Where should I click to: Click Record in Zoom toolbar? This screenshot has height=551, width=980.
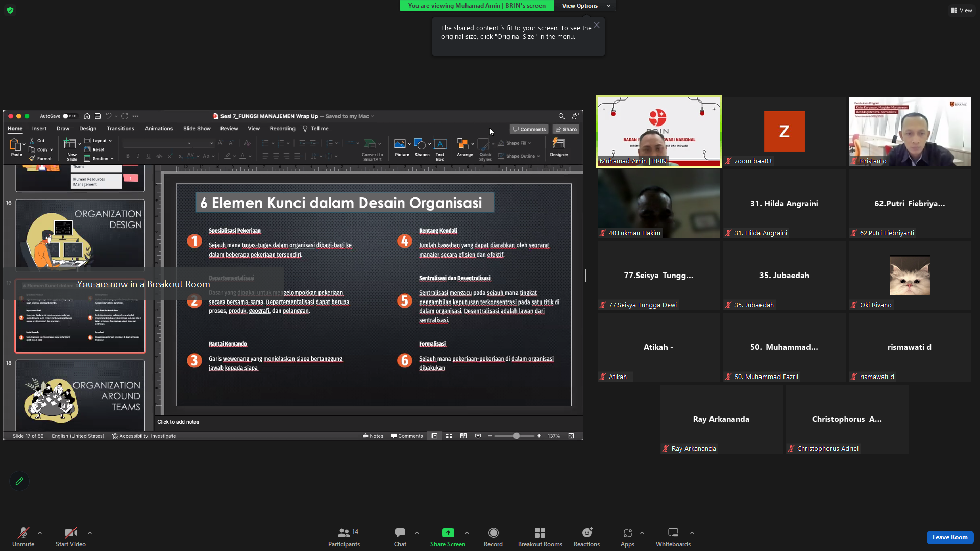493,537
